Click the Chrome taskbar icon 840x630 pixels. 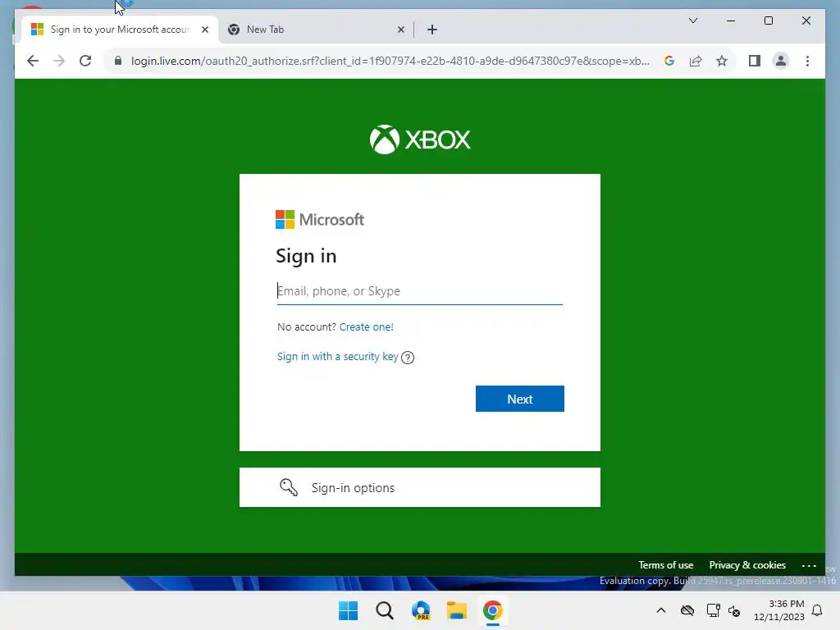pos(493,610)
